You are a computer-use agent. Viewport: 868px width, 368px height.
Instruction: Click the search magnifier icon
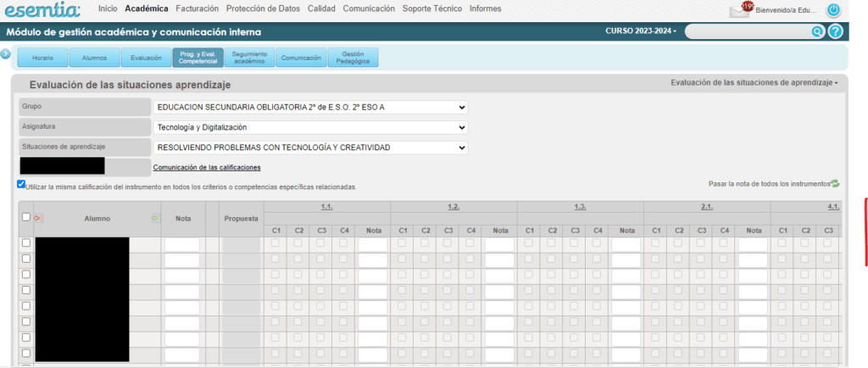(817, 31)
